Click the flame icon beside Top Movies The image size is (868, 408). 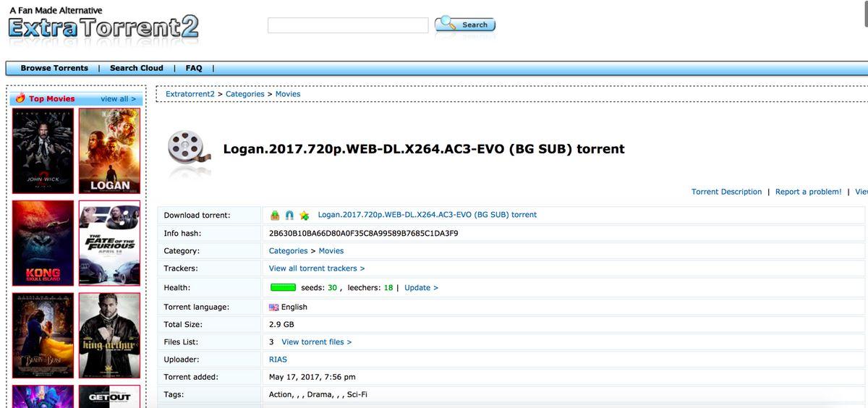[x=20, y=98]
